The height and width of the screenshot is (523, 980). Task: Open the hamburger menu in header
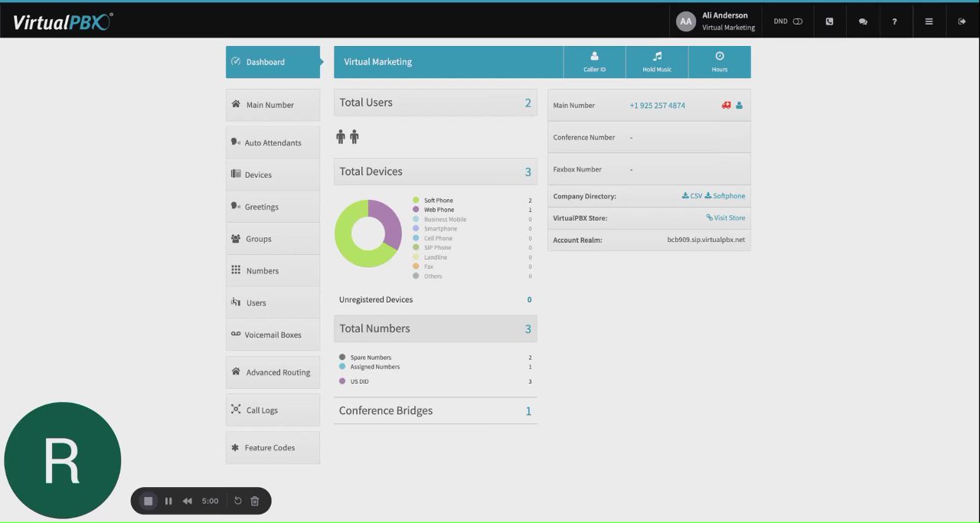tap(929, 21)
